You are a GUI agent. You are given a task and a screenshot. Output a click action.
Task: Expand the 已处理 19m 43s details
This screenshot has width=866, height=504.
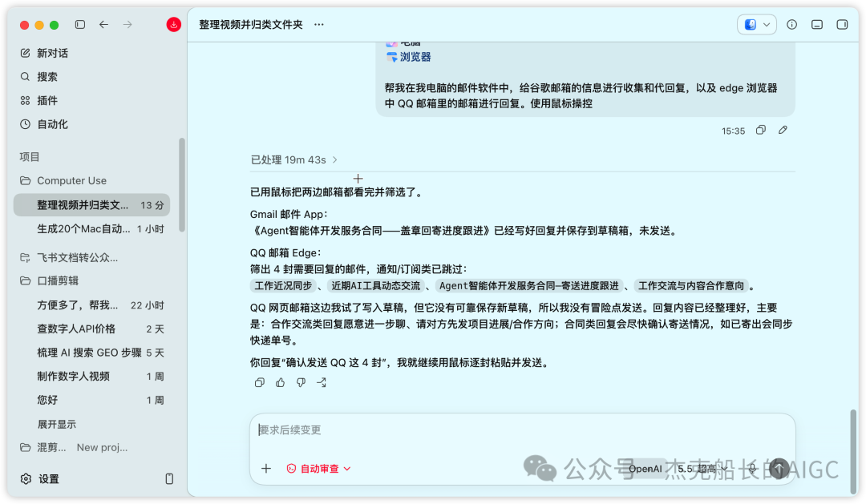293,159
